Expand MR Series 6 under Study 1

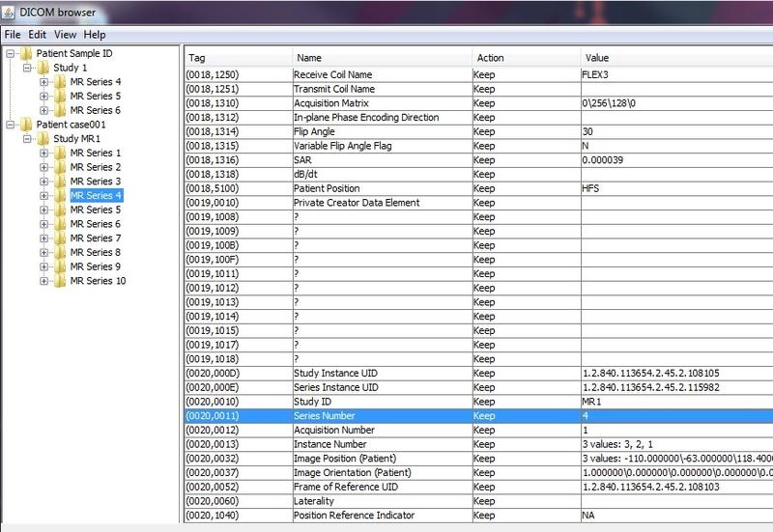43,110
